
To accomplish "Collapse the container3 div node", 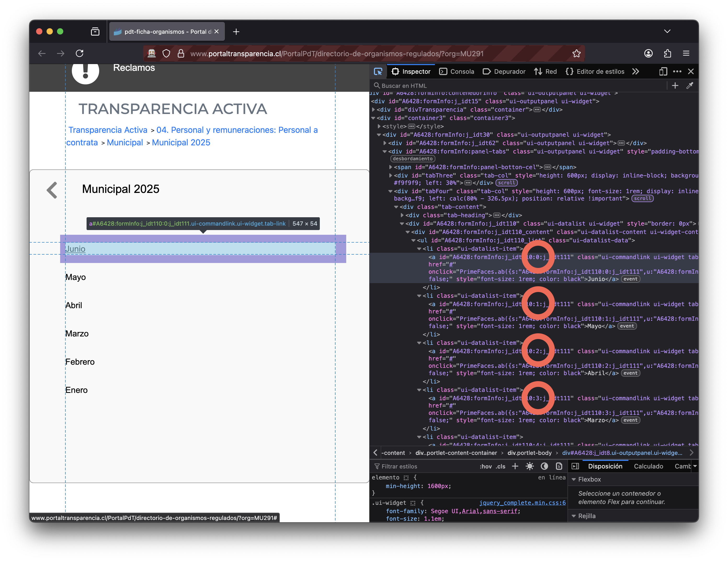I will coord(374,118).
